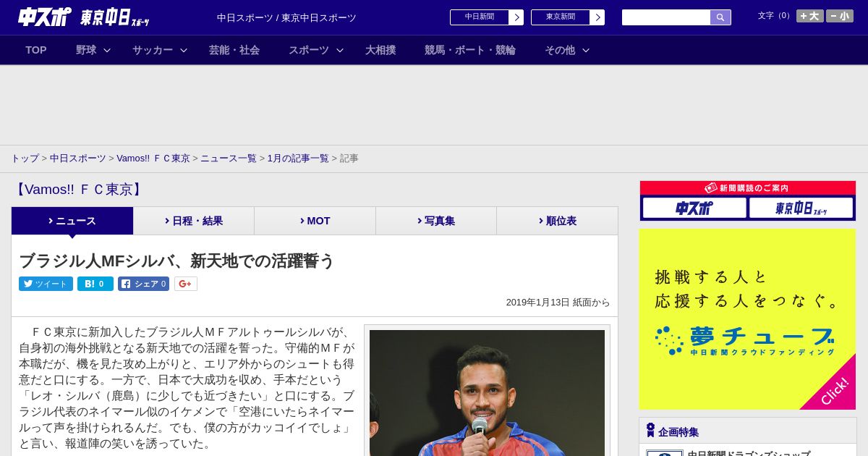The height and width of the screenshot is (456, 868).
Task: Click the article headline ブラジル人MFシルバ
Action: coord(176,261)
